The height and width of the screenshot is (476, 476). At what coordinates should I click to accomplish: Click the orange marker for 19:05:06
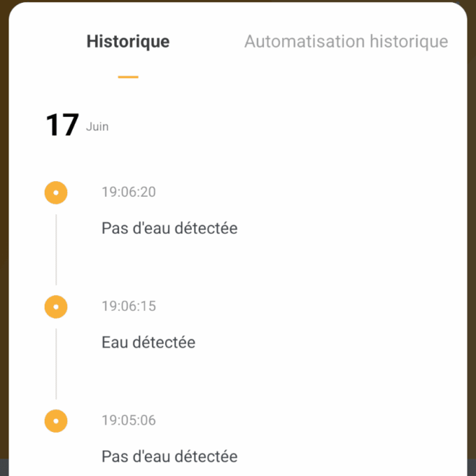tap(56, 421)
